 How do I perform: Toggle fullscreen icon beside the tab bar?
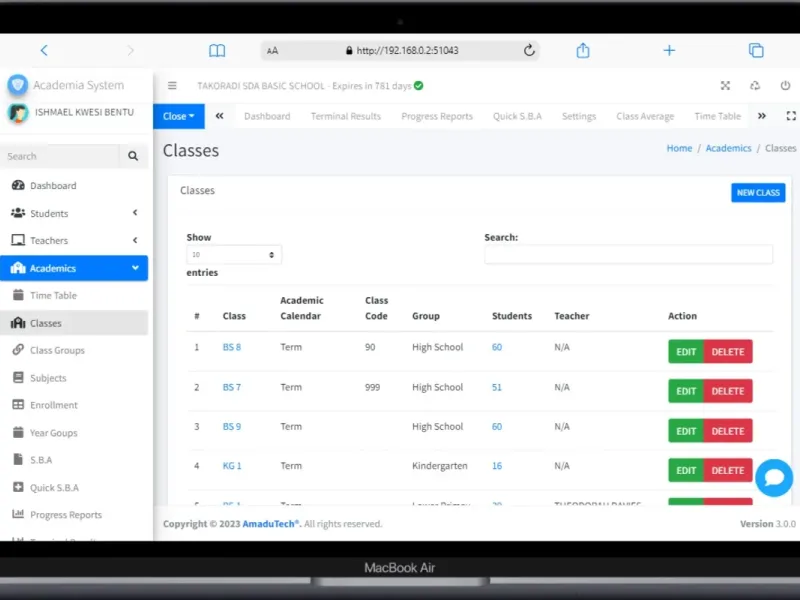point(791,116)
